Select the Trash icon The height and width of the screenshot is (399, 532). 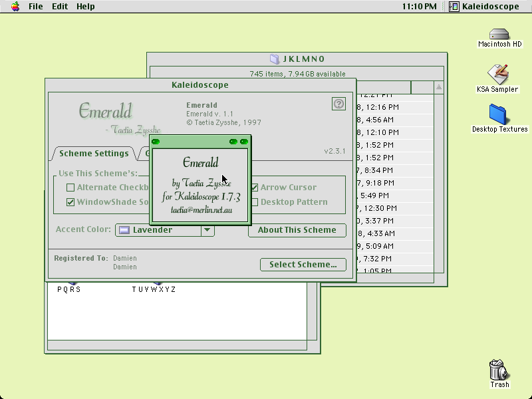(x=498, y=370)
